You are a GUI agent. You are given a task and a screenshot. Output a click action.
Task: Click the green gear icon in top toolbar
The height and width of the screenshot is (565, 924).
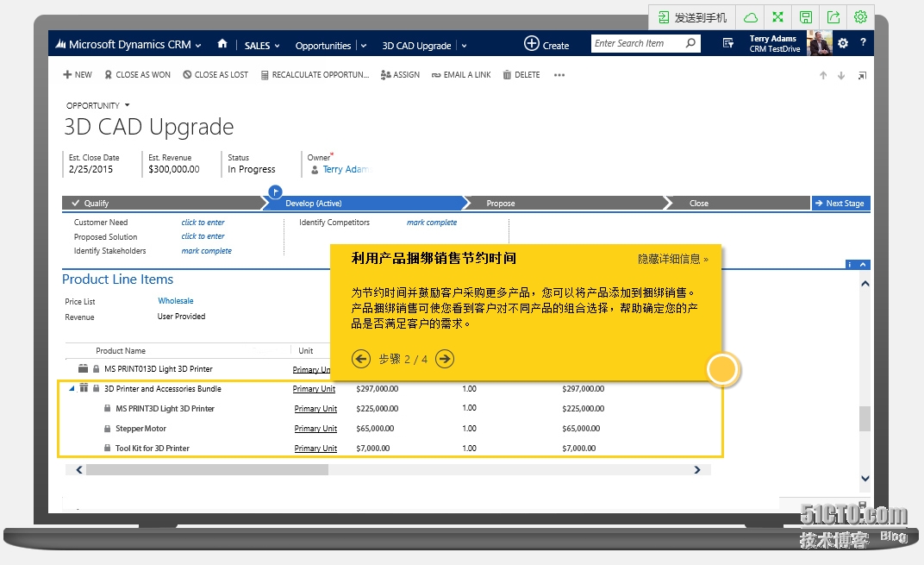860,17
